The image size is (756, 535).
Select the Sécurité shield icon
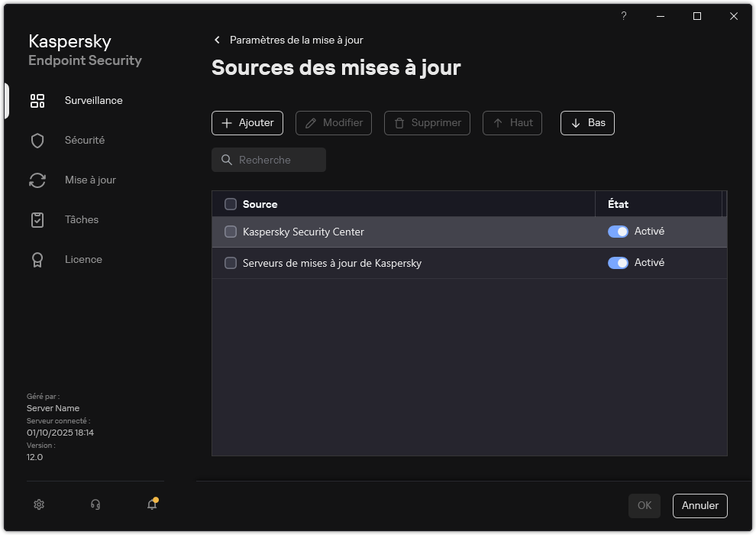click(37, 140)
